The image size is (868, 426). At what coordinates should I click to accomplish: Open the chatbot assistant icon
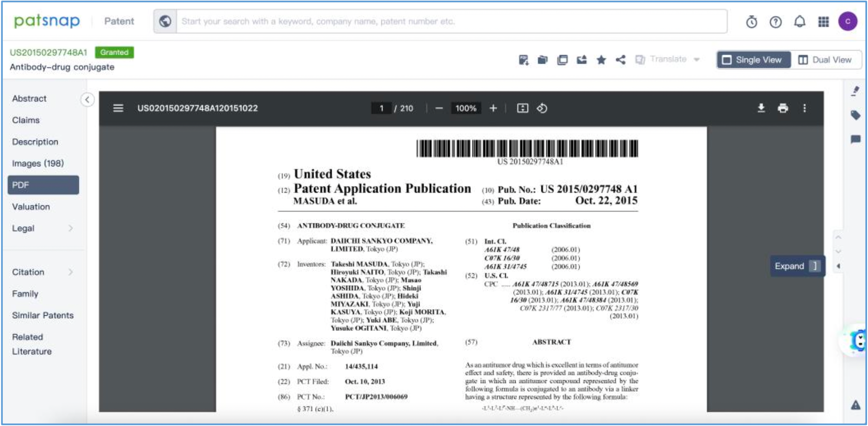pos(858,340)
